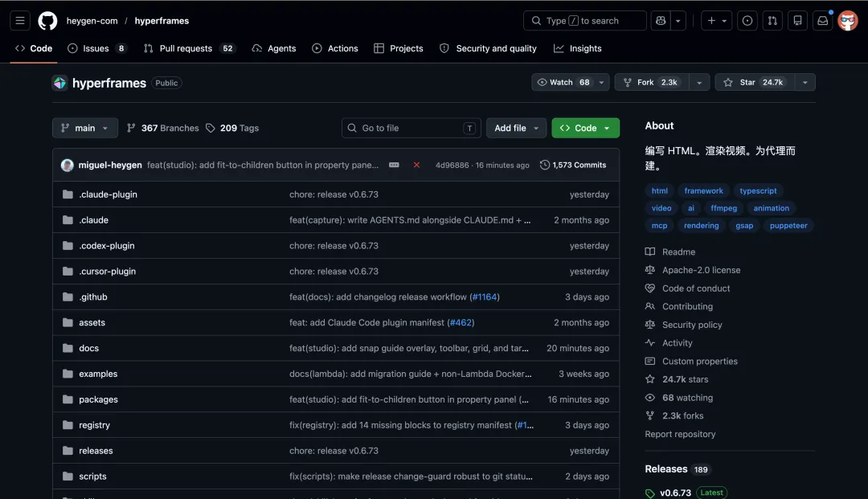Open the notifications inbox icon
This screenshot has width=868, height=499.
(823, 20)
